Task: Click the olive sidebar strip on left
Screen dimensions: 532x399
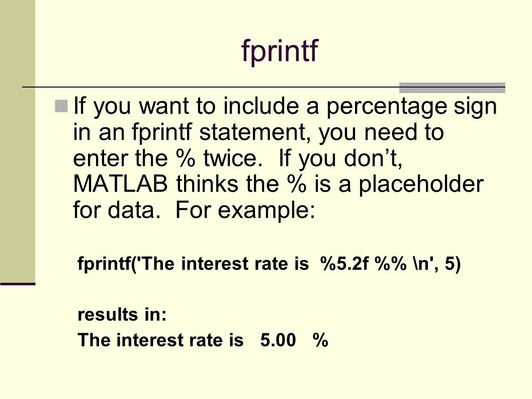Action: (17, 141)
